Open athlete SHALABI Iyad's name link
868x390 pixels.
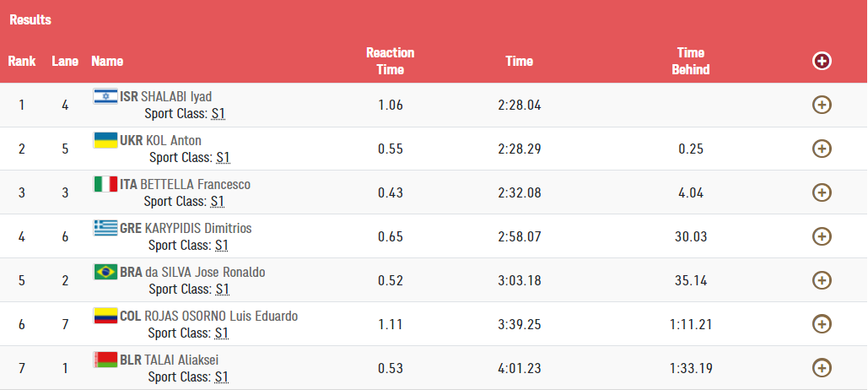coord(176,96)
